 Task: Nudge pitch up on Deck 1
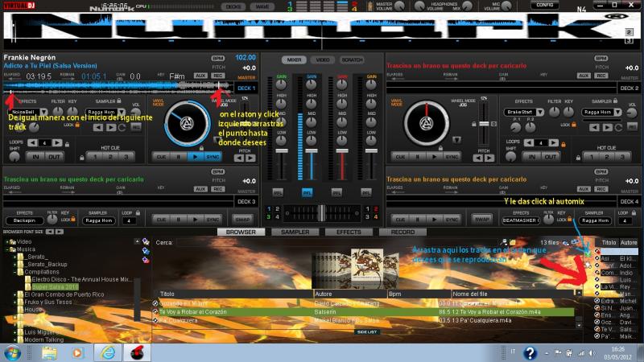250,158
